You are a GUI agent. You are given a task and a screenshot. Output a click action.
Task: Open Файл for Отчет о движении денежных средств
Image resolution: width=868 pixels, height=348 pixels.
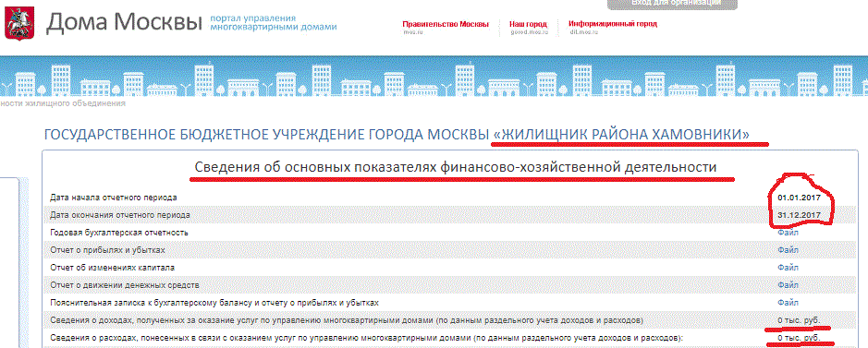788,285
